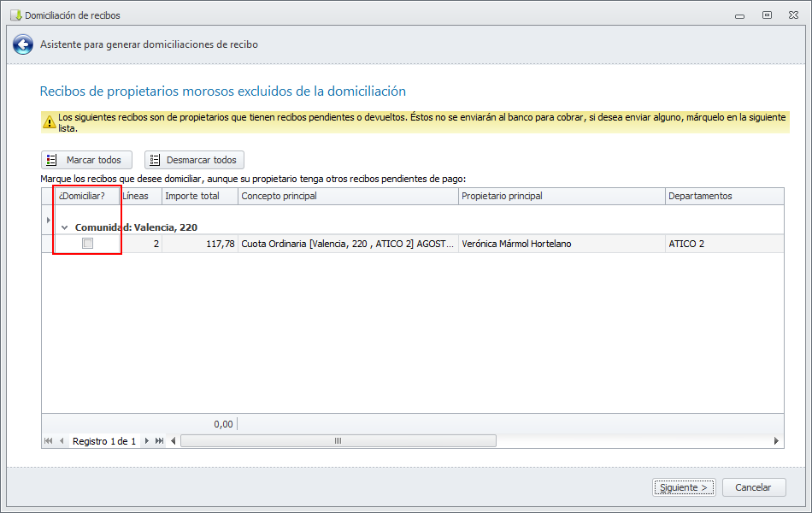Go to next record navigator arrow
Viewport: 812px width, 513px height.
point(146,441)
